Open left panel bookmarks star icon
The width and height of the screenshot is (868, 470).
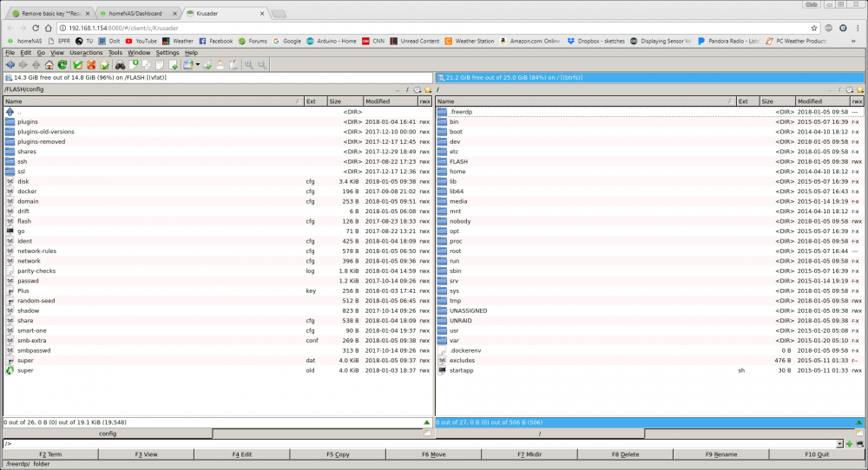(428, 89)
